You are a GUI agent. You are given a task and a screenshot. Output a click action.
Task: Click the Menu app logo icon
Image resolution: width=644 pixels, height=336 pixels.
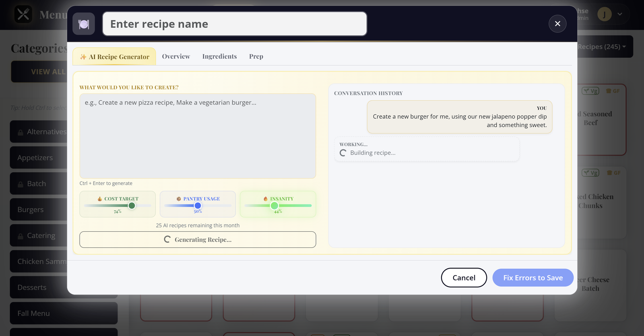click(23, 14)
